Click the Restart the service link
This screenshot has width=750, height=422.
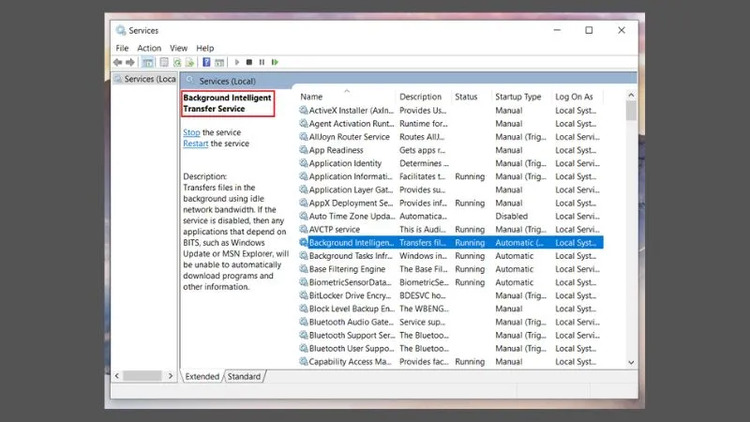[x=195, y=143]
